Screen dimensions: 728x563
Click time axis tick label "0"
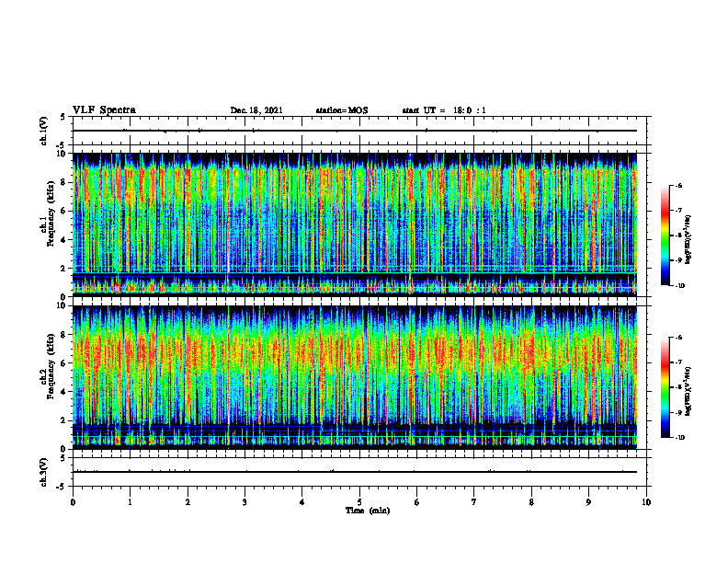coord(73,502)
